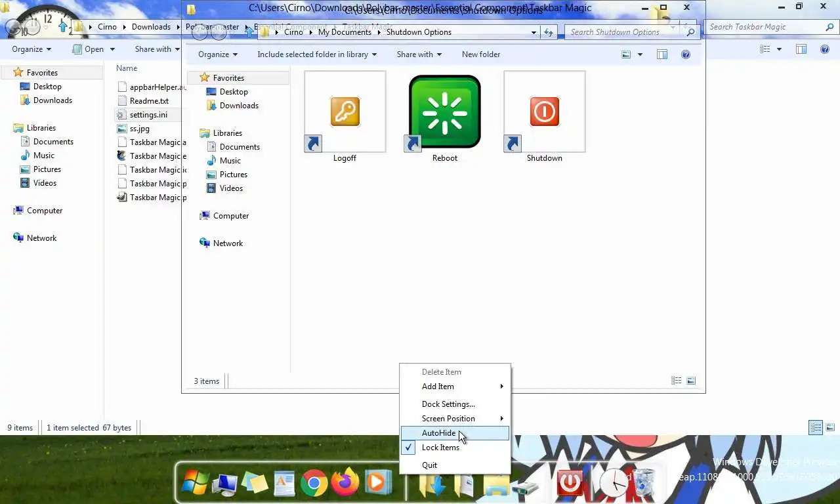Open the Documents folder icon in the dock

(464, 485)
